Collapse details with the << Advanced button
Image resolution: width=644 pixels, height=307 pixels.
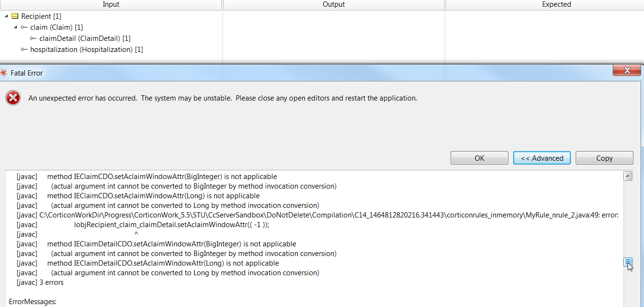(542, 158)
